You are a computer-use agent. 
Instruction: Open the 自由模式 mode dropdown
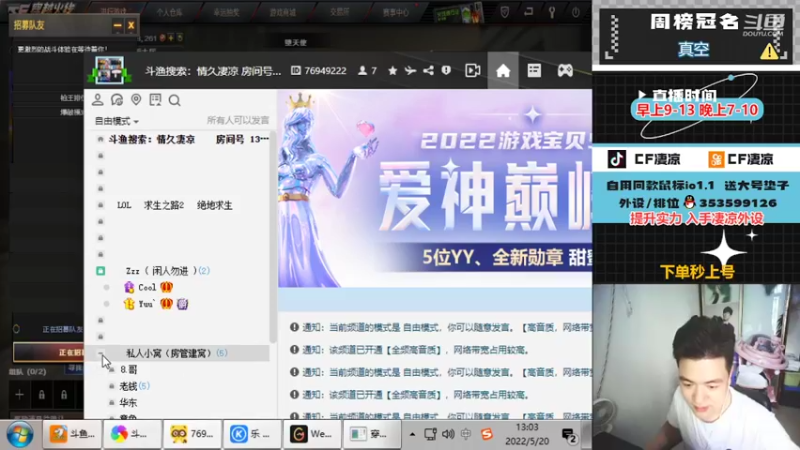pos(117,121)
